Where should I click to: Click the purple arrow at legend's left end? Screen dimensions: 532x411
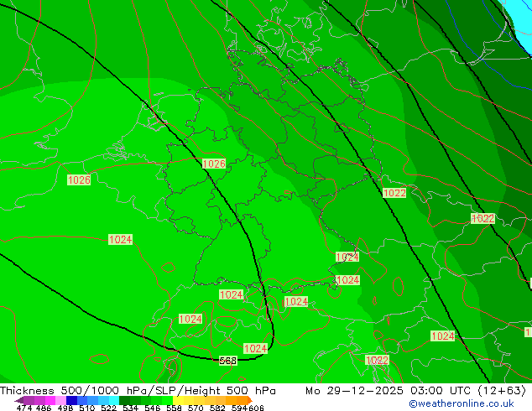point(19,401)
